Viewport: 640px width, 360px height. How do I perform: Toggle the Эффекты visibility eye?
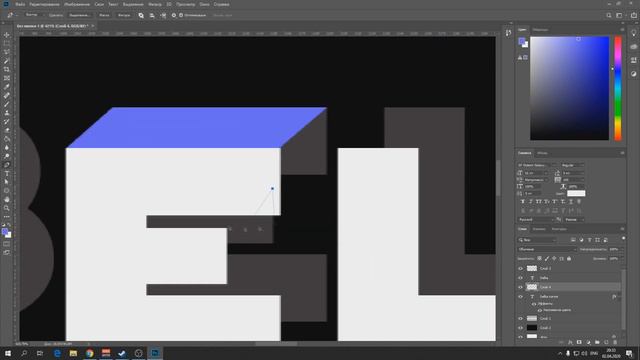(534, 304)
